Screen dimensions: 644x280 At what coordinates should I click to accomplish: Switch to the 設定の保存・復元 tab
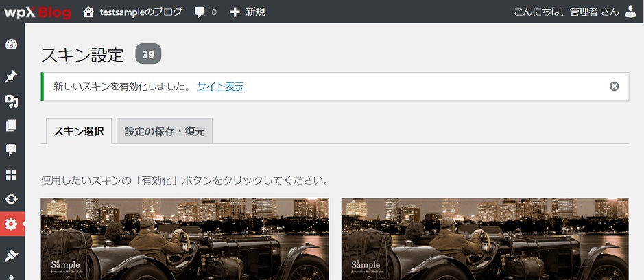pos(165,131)
